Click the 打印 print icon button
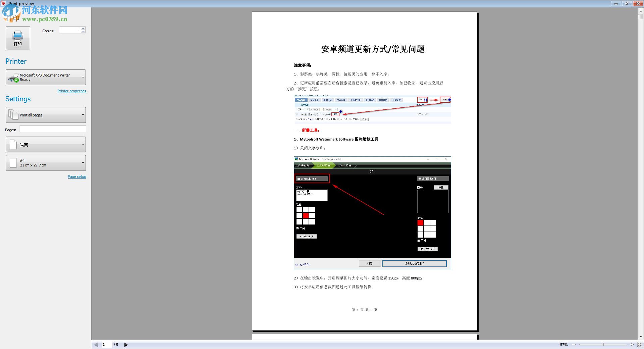644x349 pixels. tap(17, 38)
